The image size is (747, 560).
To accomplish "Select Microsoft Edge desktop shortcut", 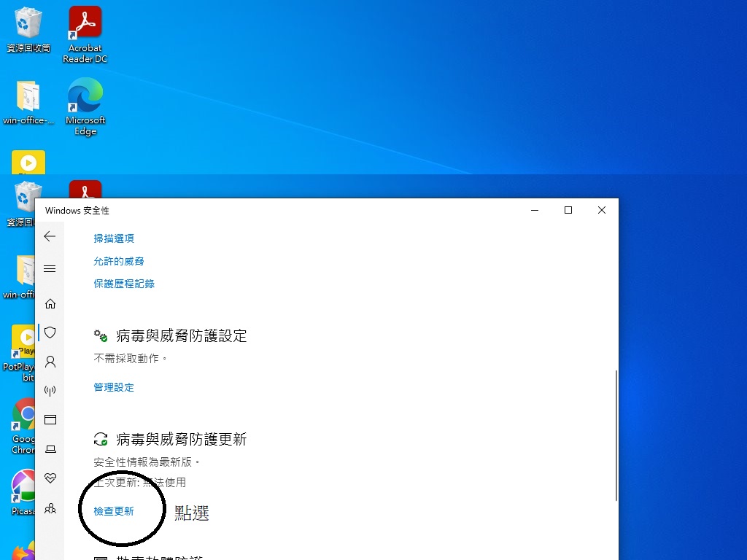I will [85, 106].
